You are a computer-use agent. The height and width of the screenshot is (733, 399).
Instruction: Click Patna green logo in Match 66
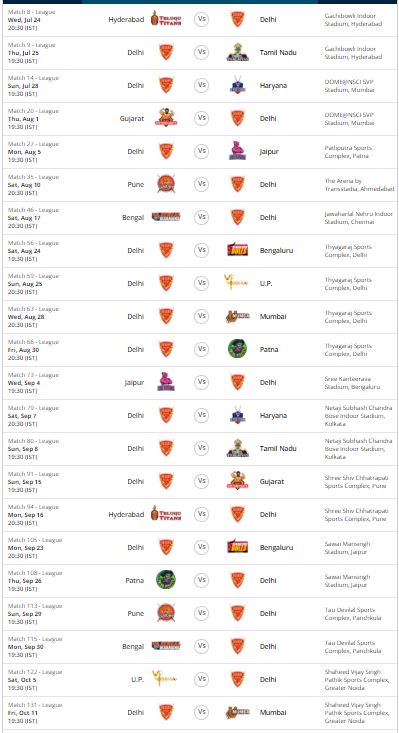coord(237,349)
